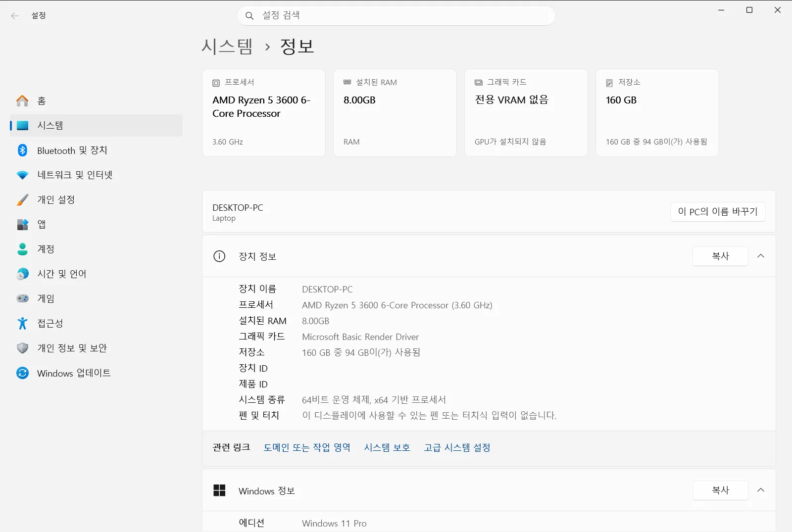
Task: Click the 계정 person icon
Action: click(x=22, y=249)
